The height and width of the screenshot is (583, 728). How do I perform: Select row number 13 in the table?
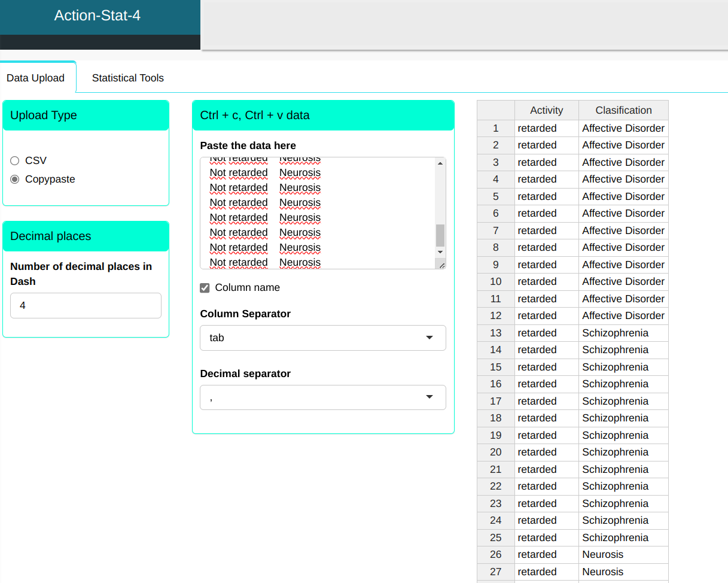point(495,333)
